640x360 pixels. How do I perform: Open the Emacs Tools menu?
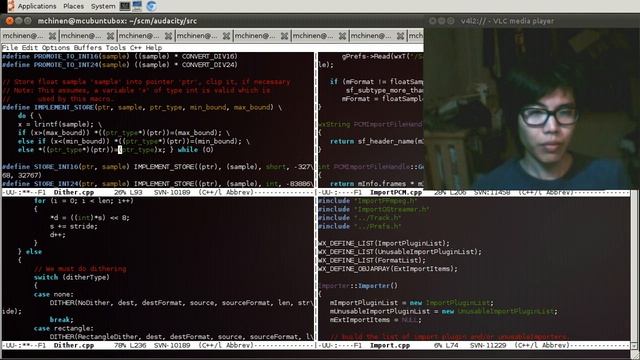[116, 48]
